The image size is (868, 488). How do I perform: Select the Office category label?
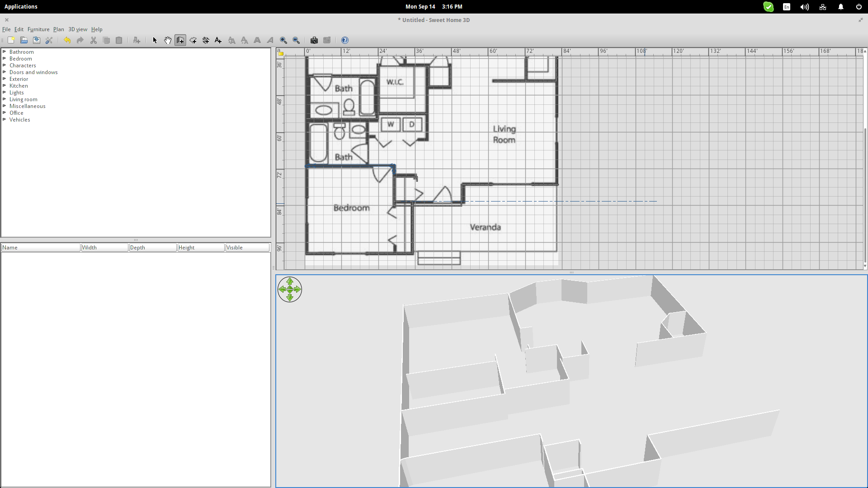(16, 113)
